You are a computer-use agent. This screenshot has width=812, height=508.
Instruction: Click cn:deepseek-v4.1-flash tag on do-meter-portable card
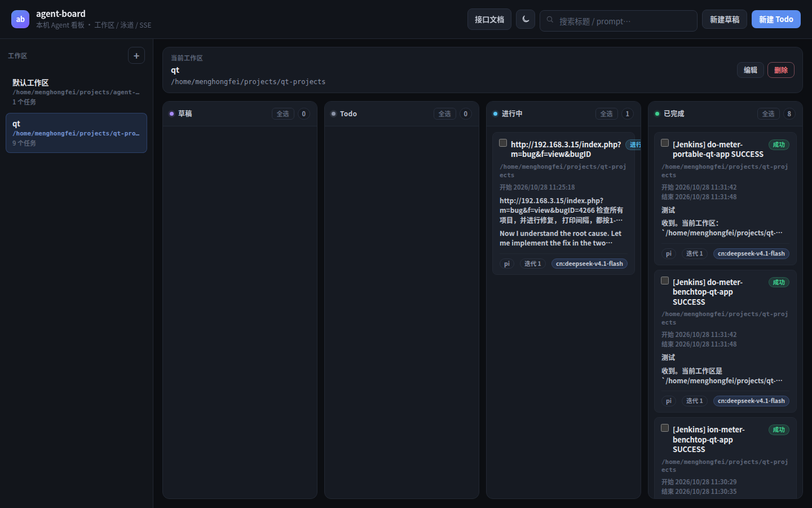coord(751,253)
